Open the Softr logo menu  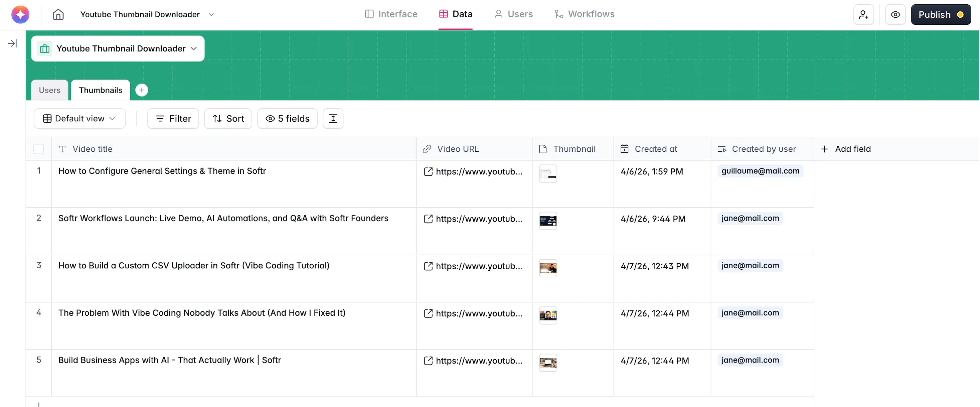click(21, 14)
